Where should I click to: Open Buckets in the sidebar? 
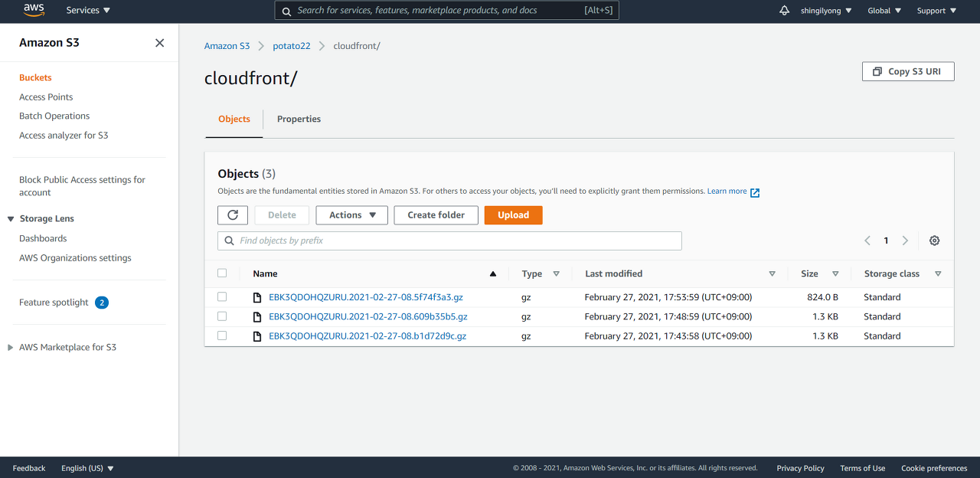point(35,78)
